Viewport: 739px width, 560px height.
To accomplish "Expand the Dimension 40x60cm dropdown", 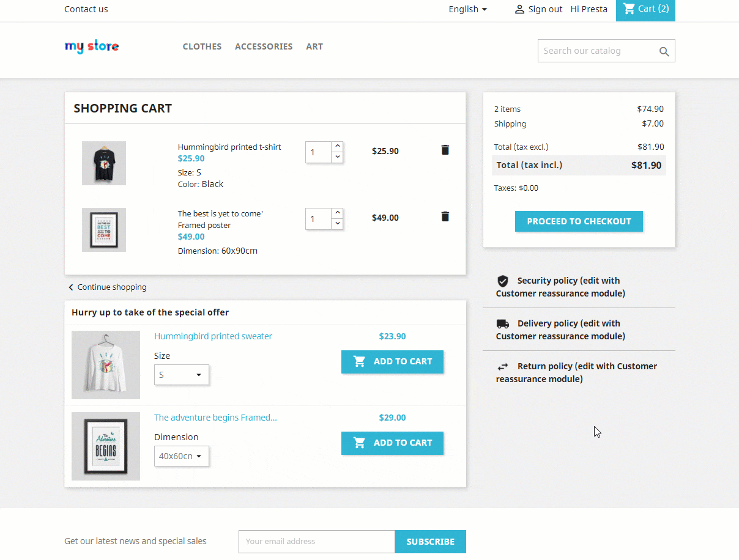I will pos(182,456).
